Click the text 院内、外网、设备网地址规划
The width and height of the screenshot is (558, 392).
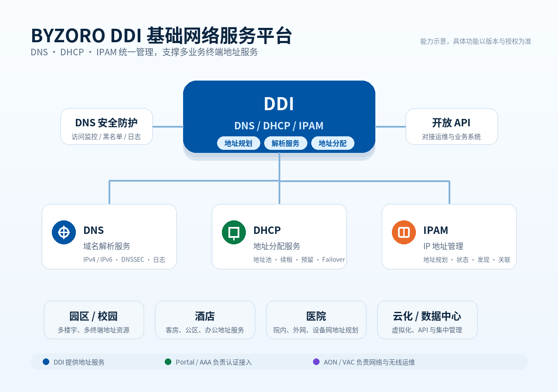point(316,330)
